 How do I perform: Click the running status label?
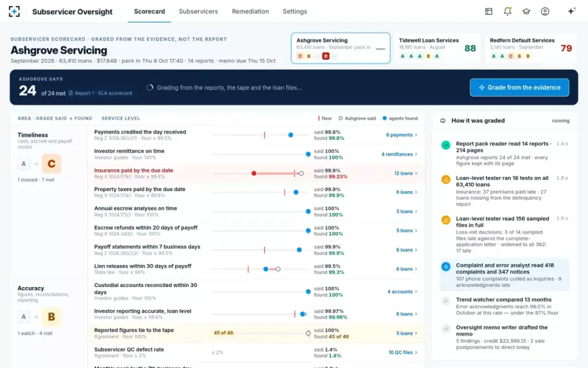pos(561,121)
